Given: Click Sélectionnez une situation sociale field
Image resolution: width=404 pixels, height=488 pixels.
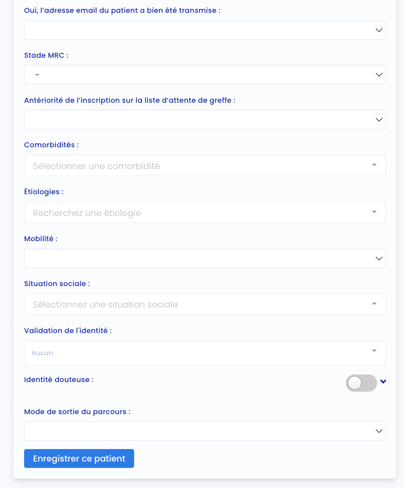Looking at the screenshot, I should tap(205, 304).
